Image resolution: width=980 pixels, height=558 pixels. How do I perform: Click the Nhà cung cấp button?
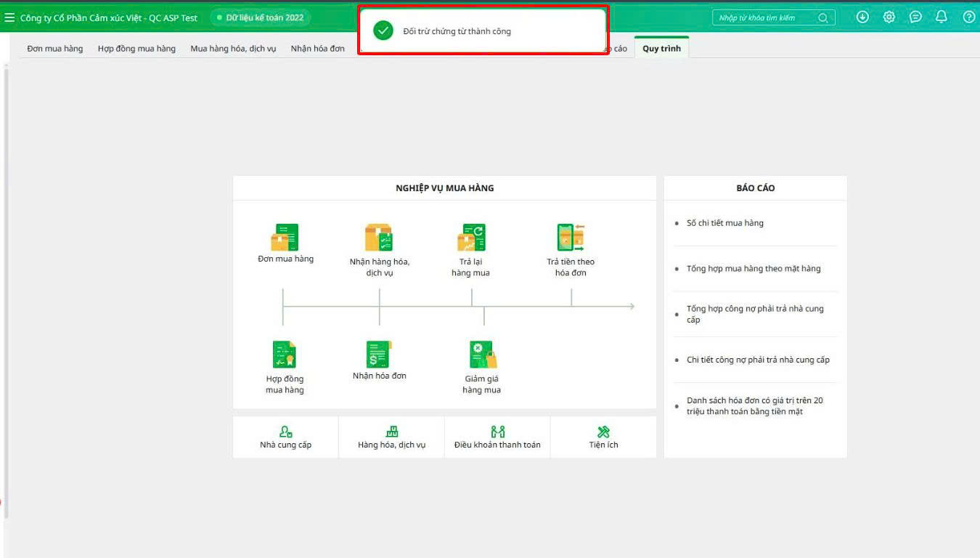(x=285, y=437)
